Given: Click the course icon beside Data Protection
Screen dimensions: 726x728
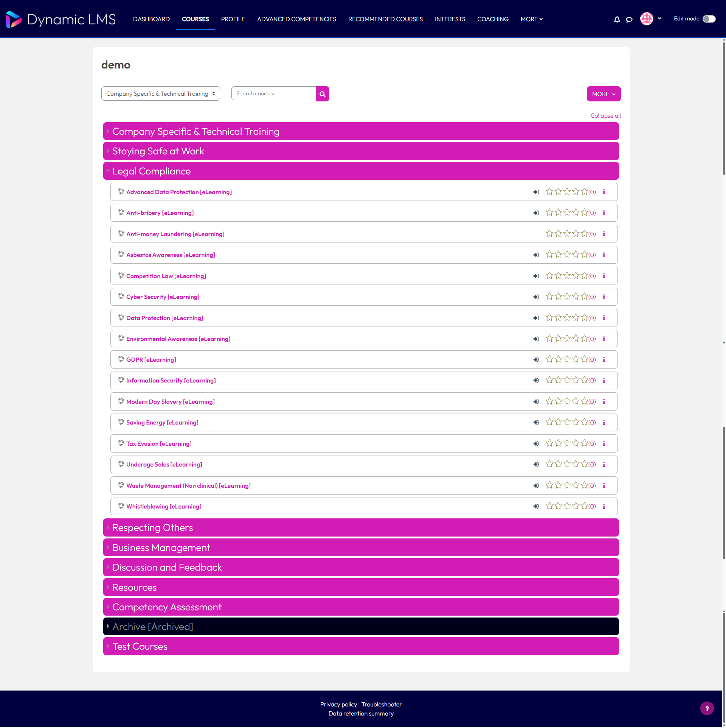Looking at the screenshot, I should 121,317.
